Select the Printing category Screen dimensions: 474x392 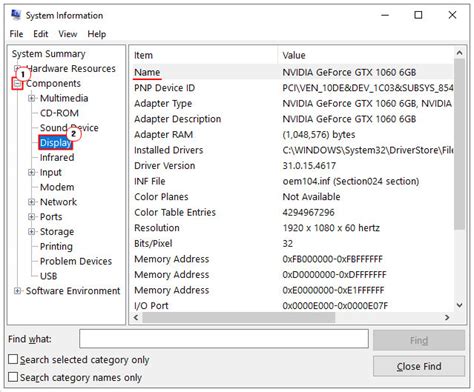click(x=56, y=246)
